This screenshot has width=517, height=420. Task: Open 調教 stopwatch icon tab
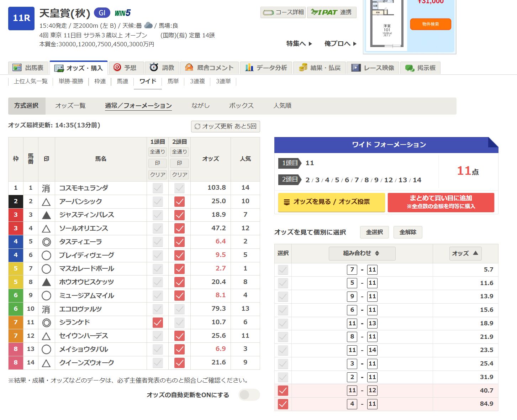162,68
